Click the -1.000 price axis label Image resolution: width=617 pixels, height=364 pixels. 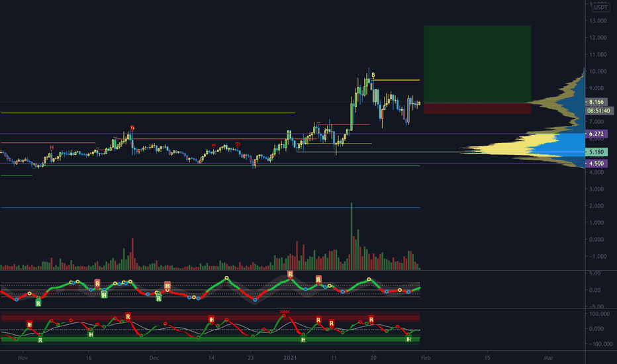coord(597,256)
